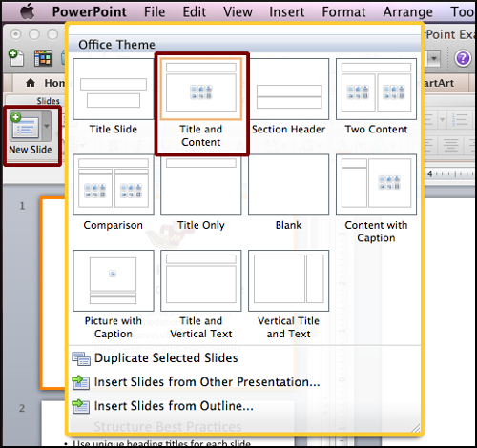The image size is (477, 448).
Task: Open the dropdown beside the Help button
Action: click(x=433, y=58)
